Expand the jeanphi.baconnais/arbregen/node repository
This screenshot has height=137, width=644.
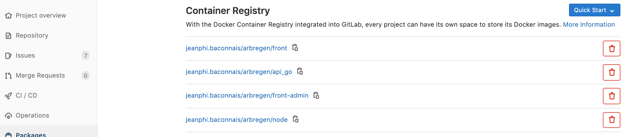[x=236, y=120]
